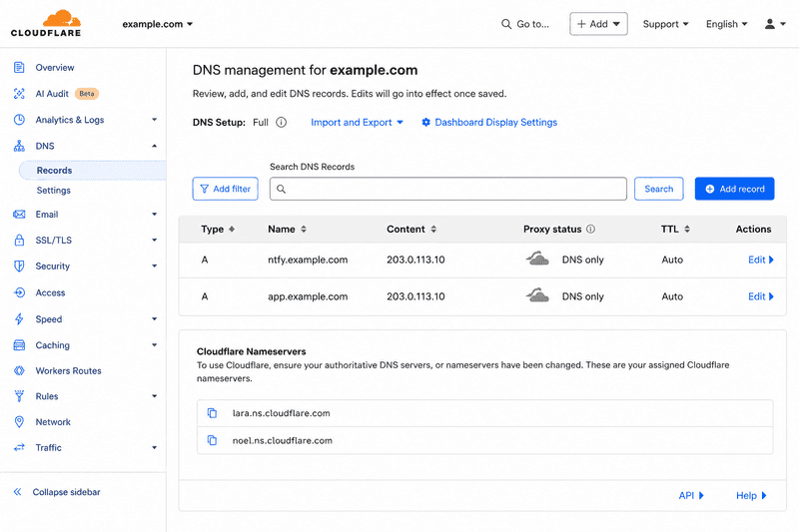Focus the Search DNS Records field
The height and width of the screenshot is (532, 799).
[x=447, y=189]
